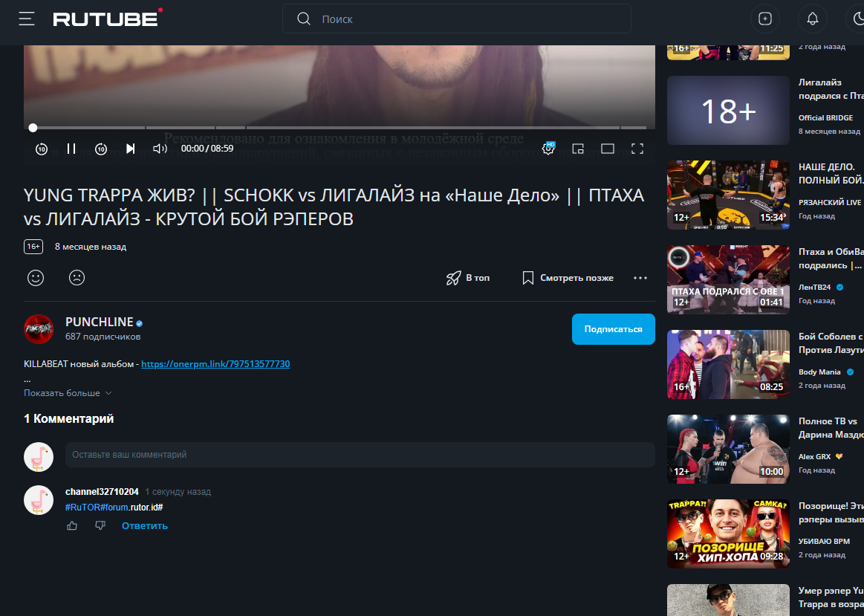Open PUNCHLINE channel avatar
864x616 pixels.
(x=39, y=329)
